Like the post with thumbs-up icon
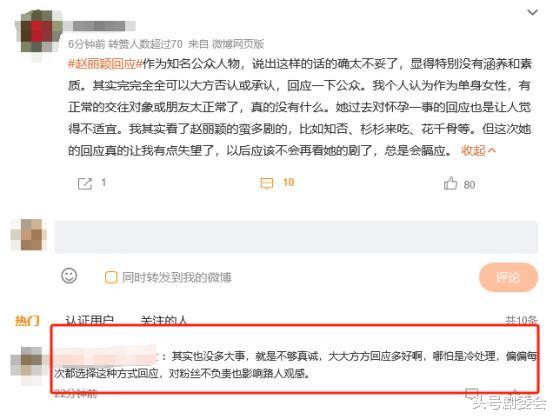Viewport: 554px width, 420px height. [450, 183]
